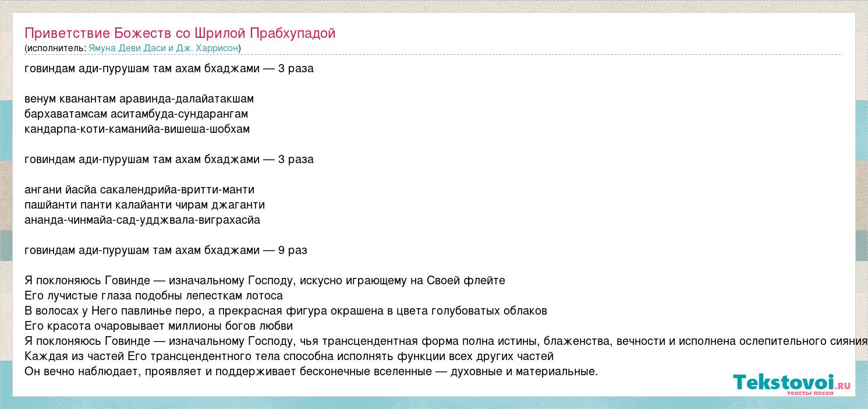Click the refrain line ending in '9 раз'
The image size is (868, 409).
(x=166, y=251)
